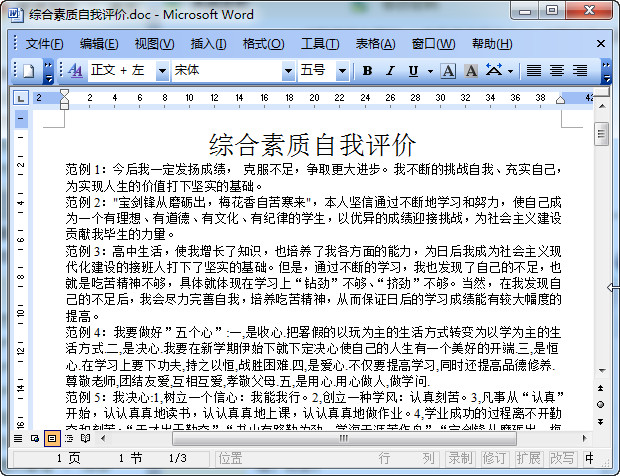This screenshot has width=620, height=476.
Task: Toggle 录制 macro recording in status bar
Action: coord(460,458)
